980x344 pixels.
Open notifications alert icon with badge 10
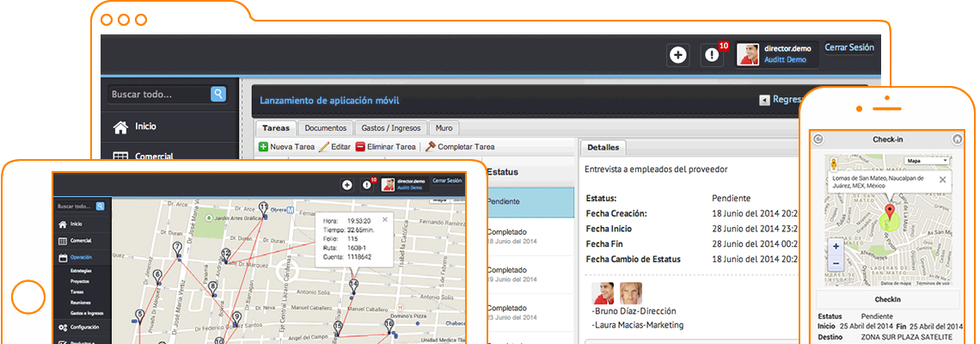coord(712,55)
